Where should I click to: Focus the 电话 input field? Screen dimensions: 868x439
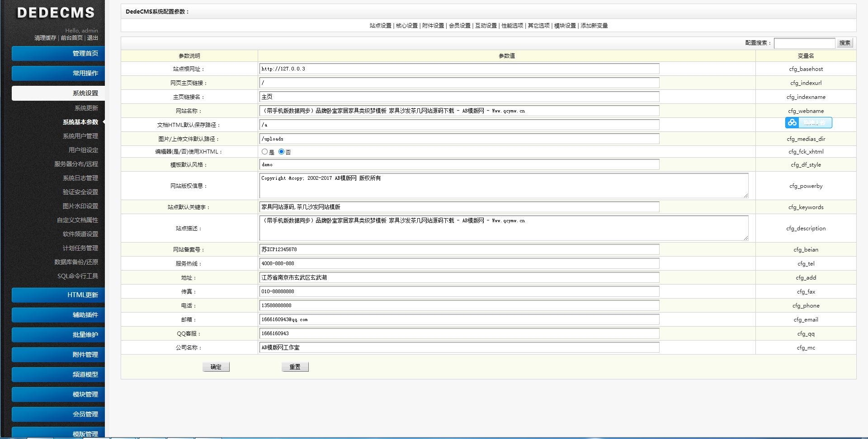tap(459, 305)
